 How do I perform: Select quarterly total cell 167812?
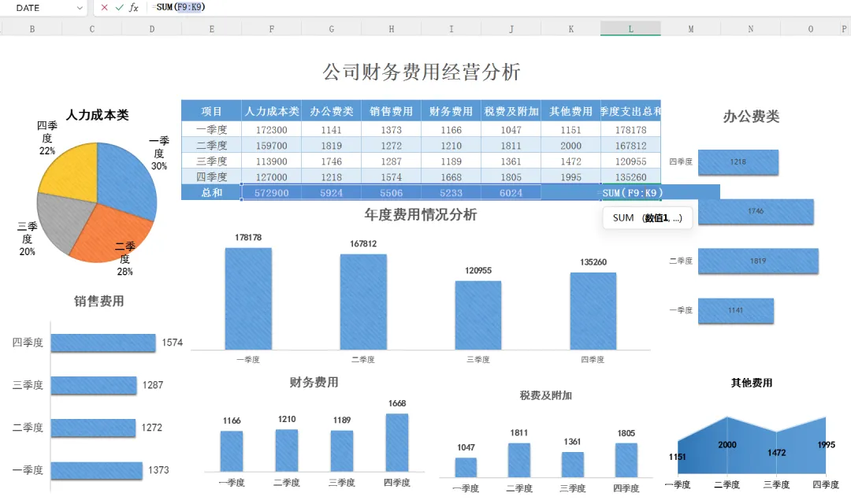tap(630, 146)
